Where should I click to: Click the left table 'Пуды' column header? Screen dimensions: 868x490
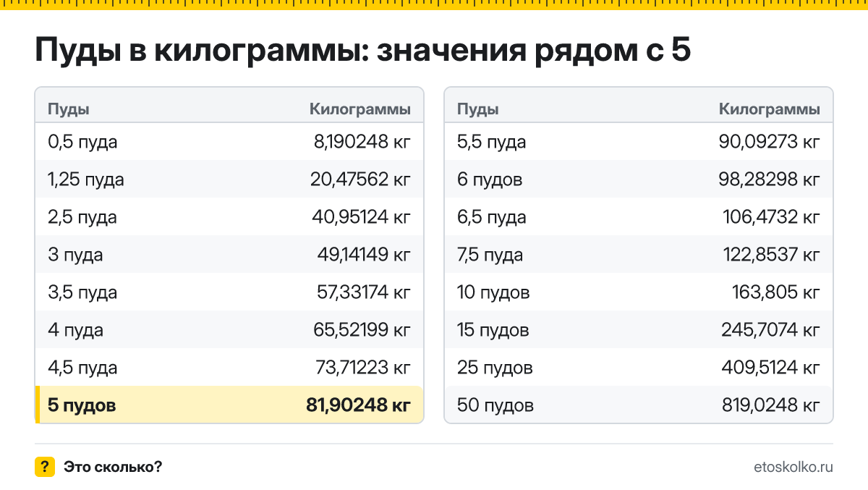69,110
